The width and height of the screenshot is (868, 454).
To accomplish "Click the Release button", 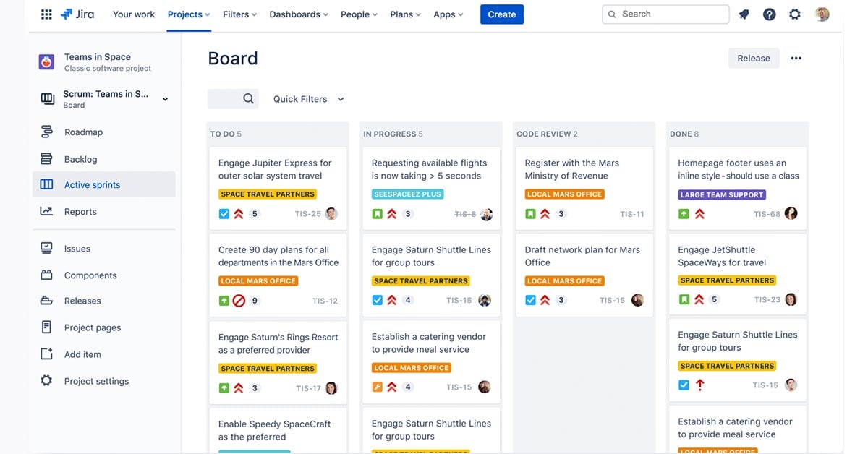I will [x=753, y=59].
